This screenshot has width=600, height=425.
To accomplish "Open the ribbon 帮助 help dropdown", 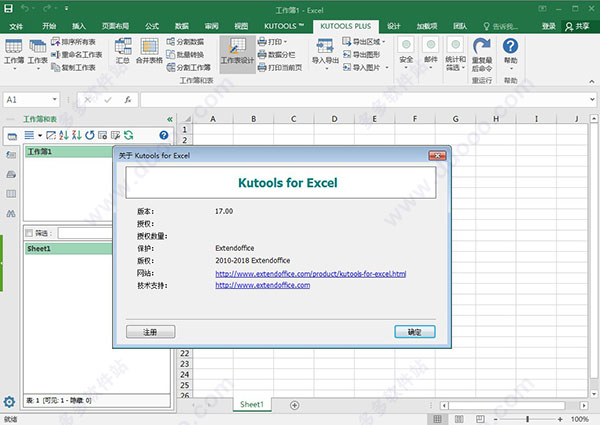I will pyautogui.click(x=510, y=53).
